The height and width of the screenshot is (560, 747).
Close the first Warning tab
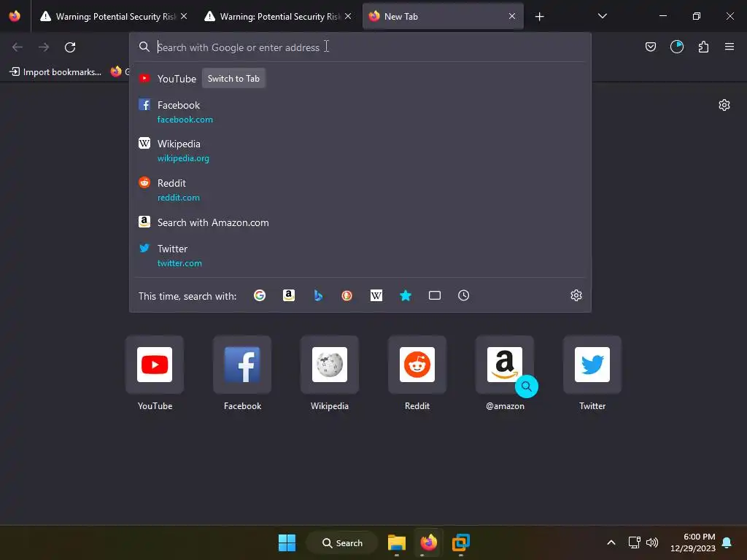184,16
